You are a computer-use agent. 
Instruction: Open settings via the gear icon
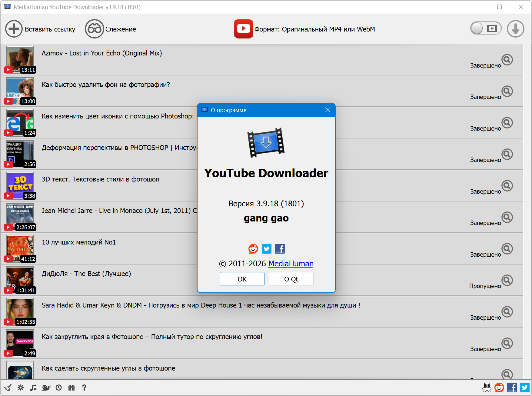click(21, 388)
